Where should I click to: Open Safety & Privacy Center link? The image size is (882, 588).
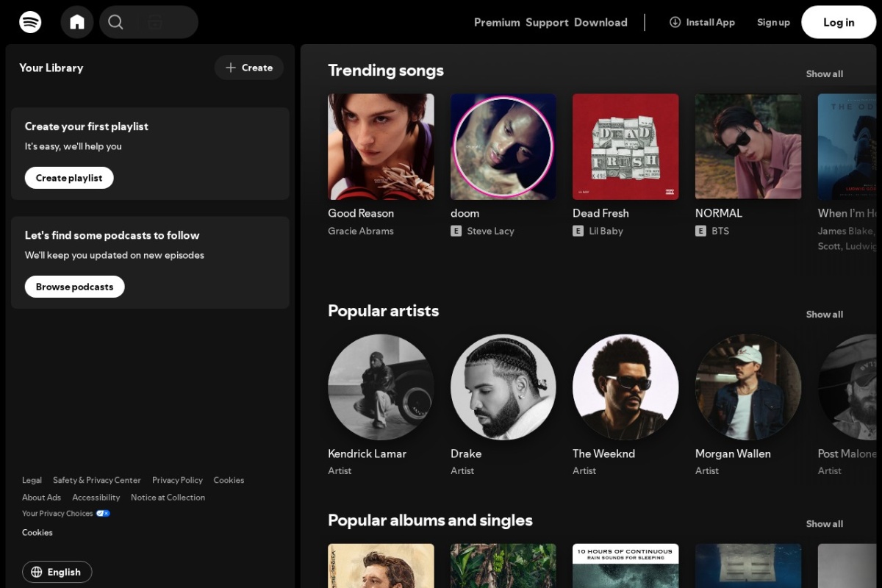96,480
